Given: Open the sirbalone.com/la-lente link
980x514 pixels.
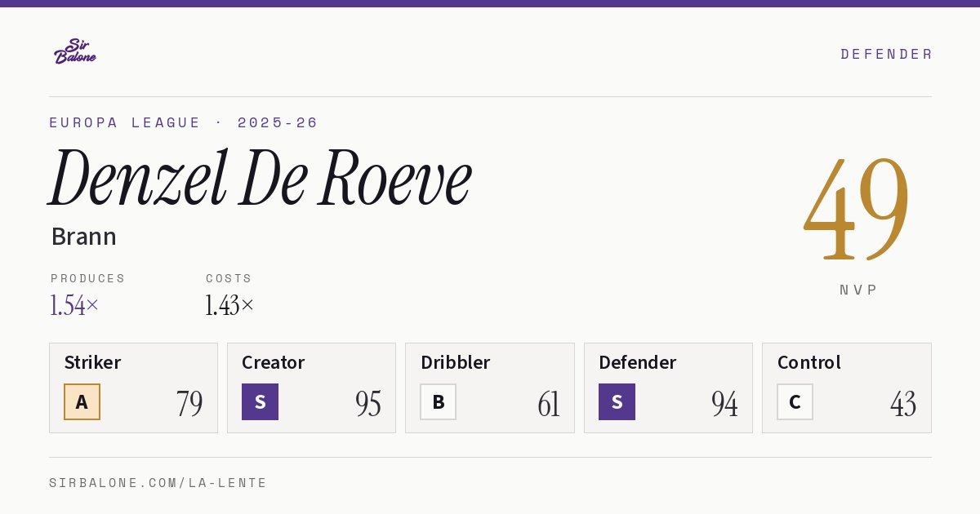Looking at the screenshot, I should tap(158, 483).
